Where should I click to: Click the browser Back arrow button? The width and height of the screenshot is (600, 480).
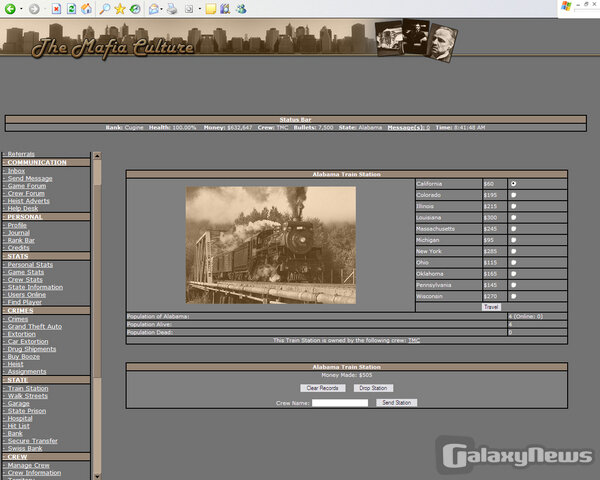pyautogui.click(x=9, y=9)
